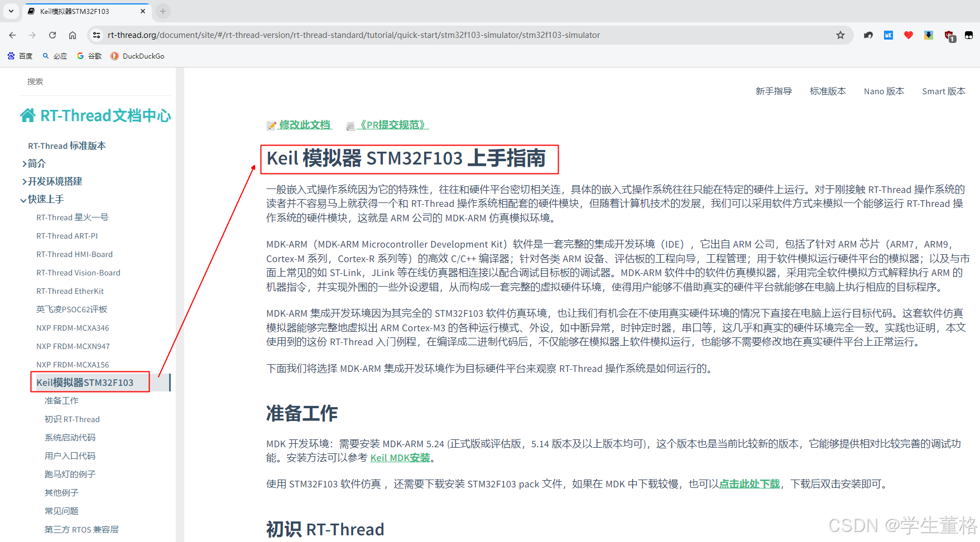Viewport: 980px width, 542px height.
Task: Jump to 初识 RT-Thread subsection in sidebar
Action: coord(72,419)
